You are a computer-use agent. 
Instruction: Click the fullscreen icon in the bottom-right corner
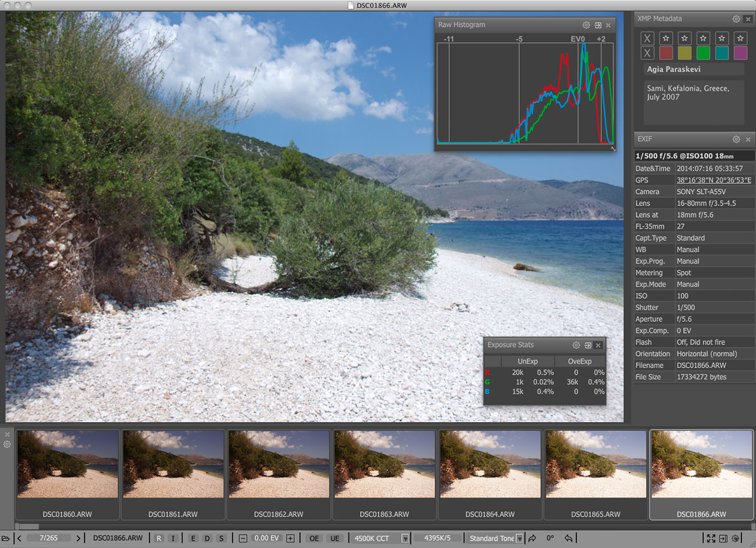[711, 539]
